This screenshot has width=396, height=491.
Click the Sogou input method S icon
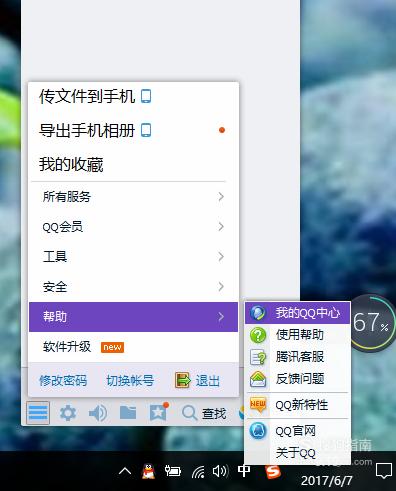(x=273, y=472)
